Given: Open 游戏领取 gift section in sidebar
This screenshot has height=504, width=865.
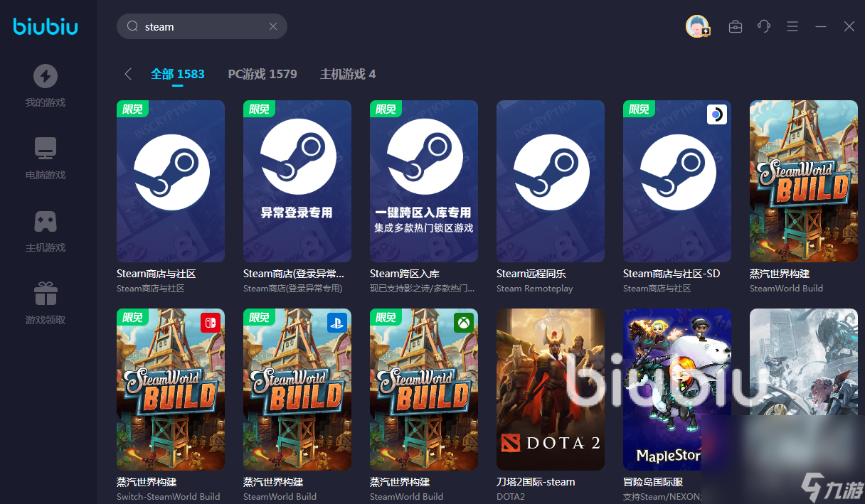Looking at the screenshot, I should tap(46, 304).
